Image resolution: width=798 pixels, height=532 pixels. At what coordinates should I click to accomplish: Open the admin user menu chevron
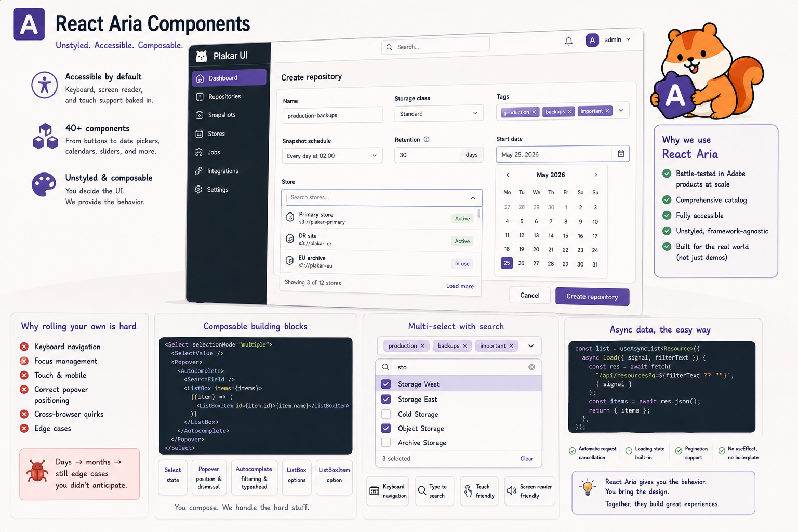tap(628, 39)
